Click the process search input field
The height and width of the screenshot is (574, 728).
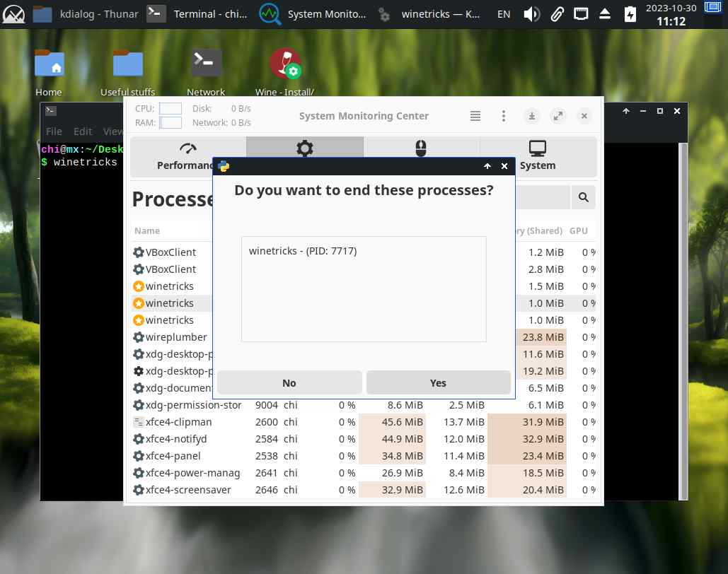[x=543, y=197]
